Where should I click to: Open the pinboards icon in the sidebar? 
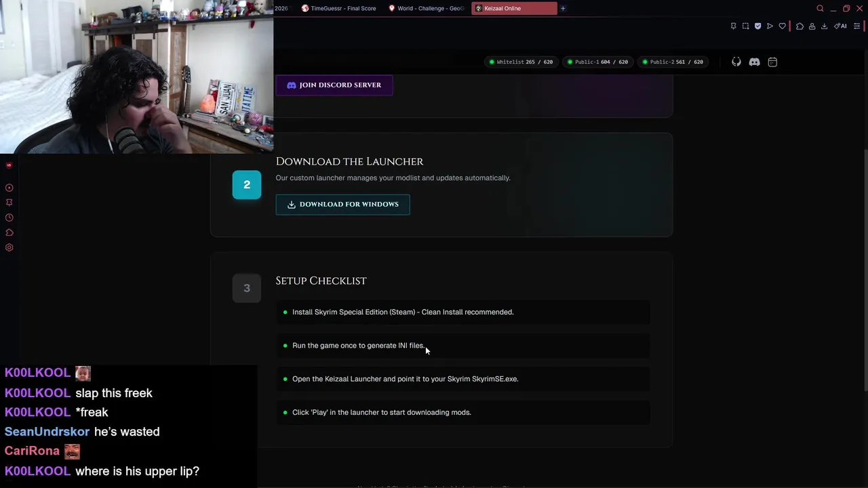tap(9, 203)
